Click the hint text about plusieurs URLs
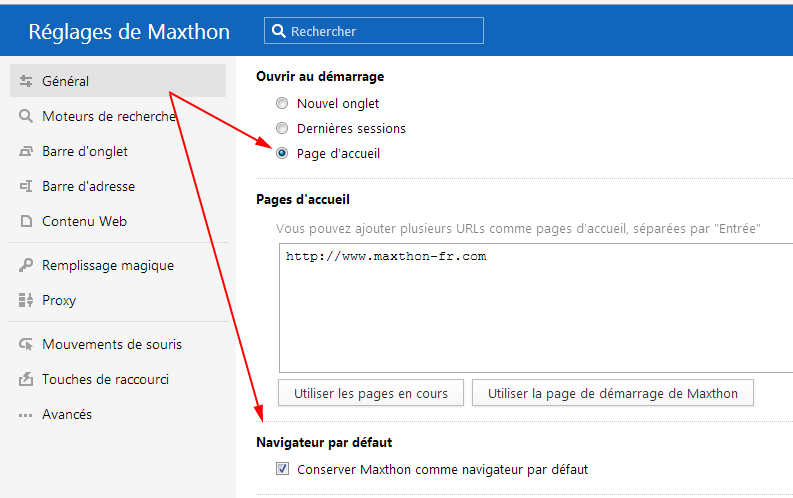The height and width of the screenshot is (498, 793). [x=518, y=229]
